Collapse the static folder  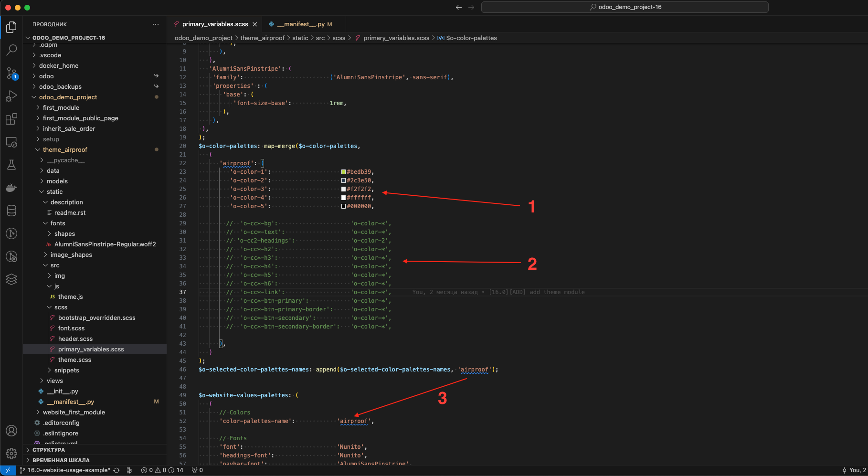point(54,192)
